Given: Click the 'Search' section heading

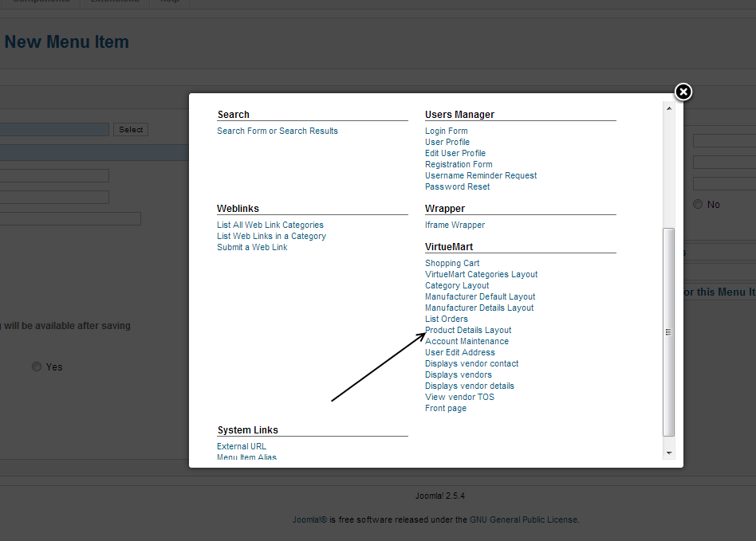Looking at the screenshot, I should click(234, 115).
